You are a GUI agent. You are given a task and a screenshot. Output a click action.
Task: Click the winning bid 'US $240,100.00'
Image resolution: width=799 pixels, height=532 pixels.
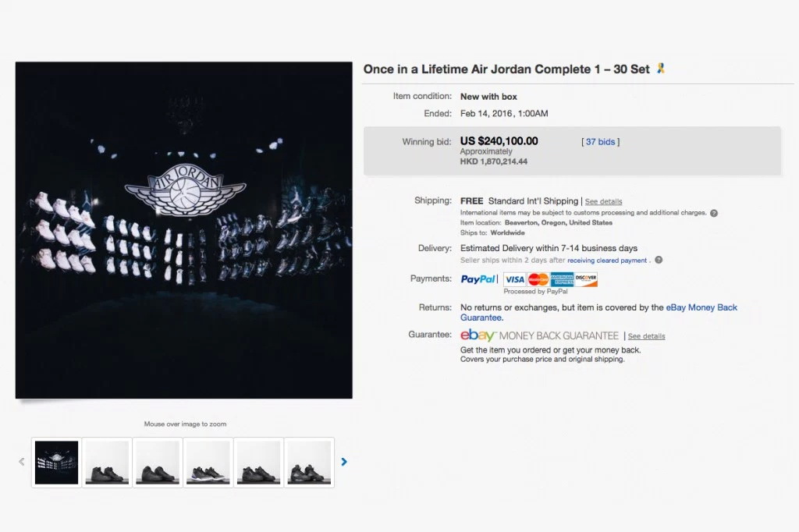499,140
